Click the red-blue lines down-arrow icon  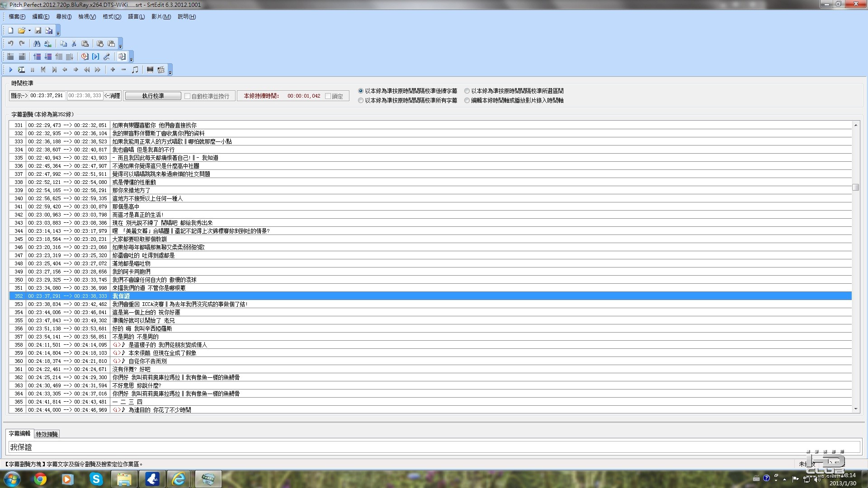[48, 56]
